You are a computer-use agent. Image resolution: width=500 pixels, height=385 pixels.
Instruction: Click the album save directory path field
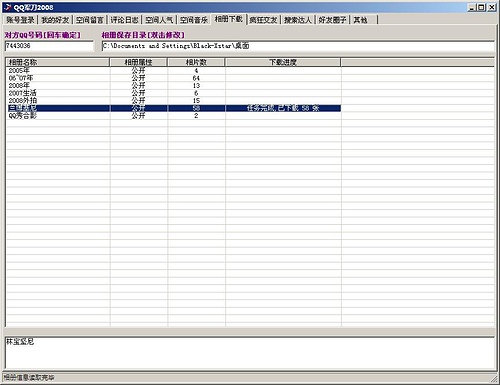[298, 46]
